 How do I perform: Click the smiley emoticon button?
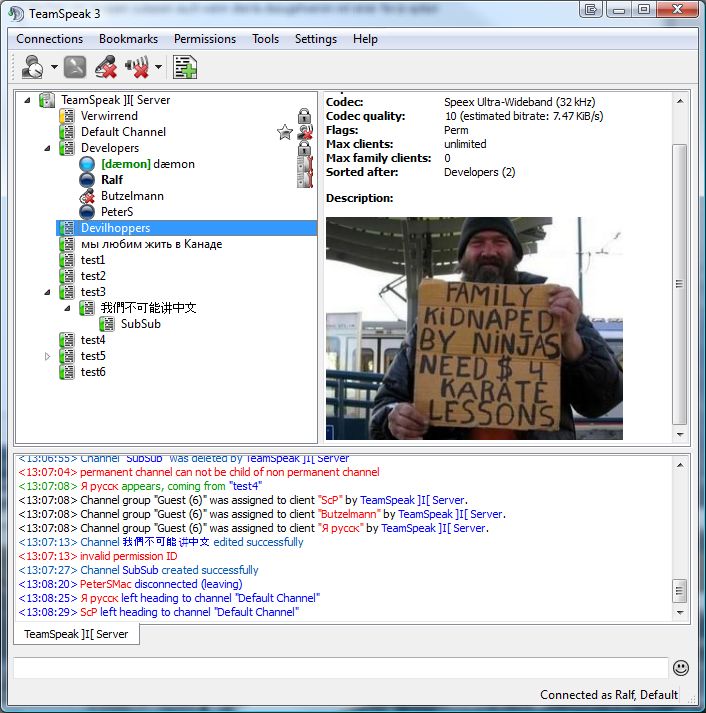point(681,667)
